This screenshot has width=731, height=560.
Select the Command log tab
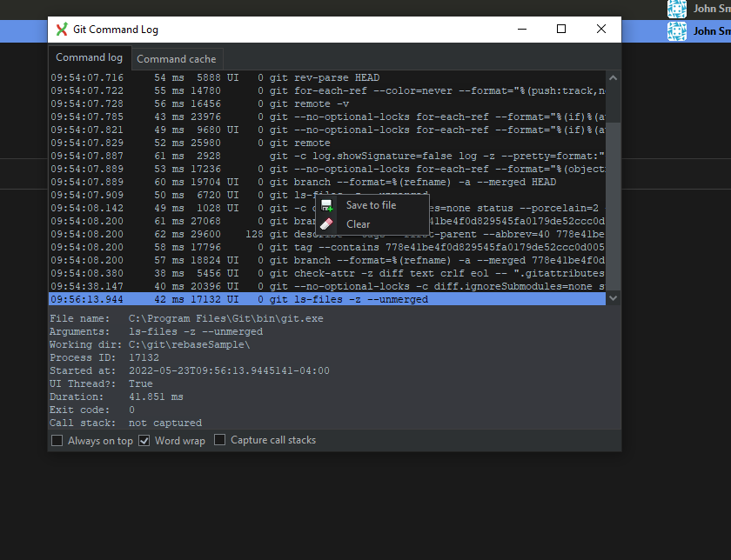89,57
